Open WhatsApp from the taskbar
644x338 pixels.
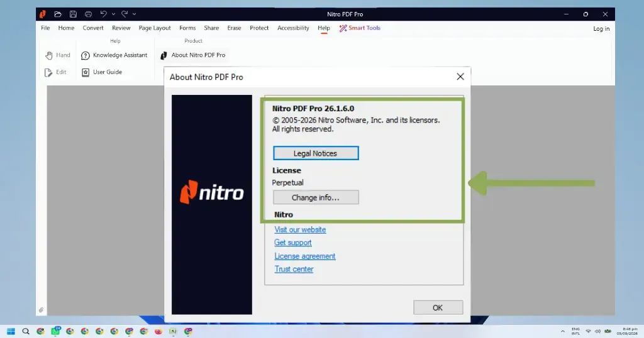55,332
